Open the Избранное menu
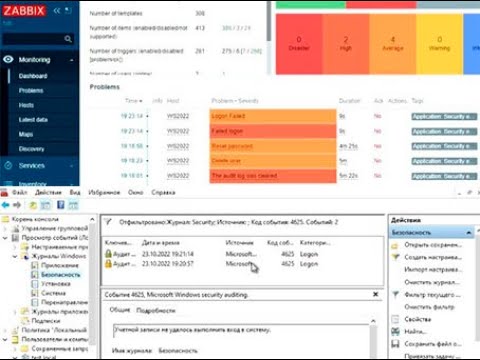Image resolution: width=480 pixels, height=360 pixels. pyautogui.click(x=104, y=192)
